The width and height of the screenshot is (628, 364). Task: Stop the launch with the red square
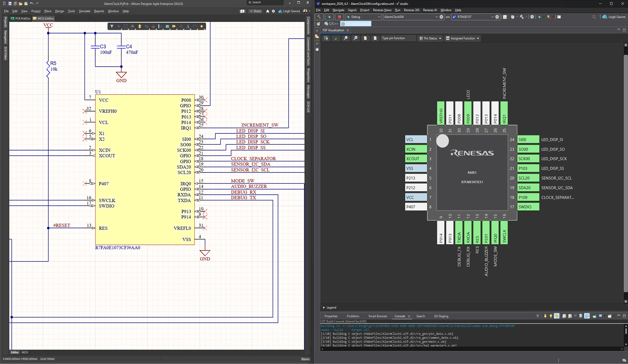tap(339, 17)
